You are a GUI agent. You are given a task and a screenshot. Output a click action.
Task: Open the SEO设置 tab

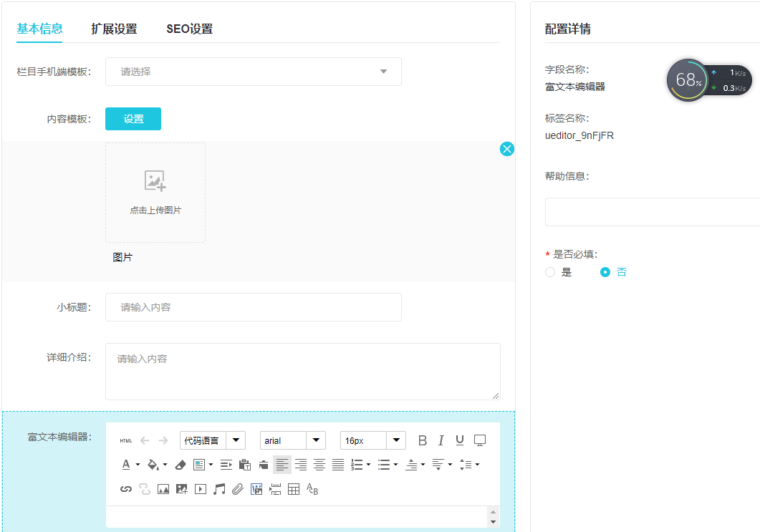click(x=189, y=29)
